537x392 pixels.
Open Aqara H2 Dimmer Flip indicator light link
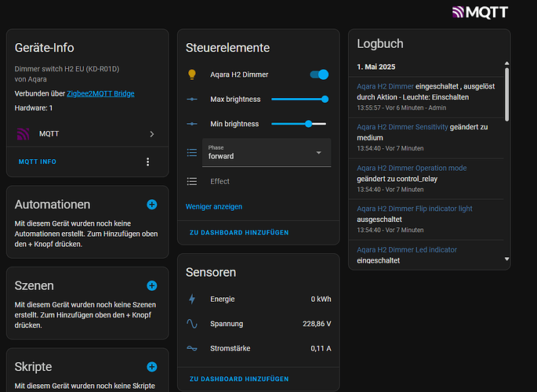click(415, 209)
